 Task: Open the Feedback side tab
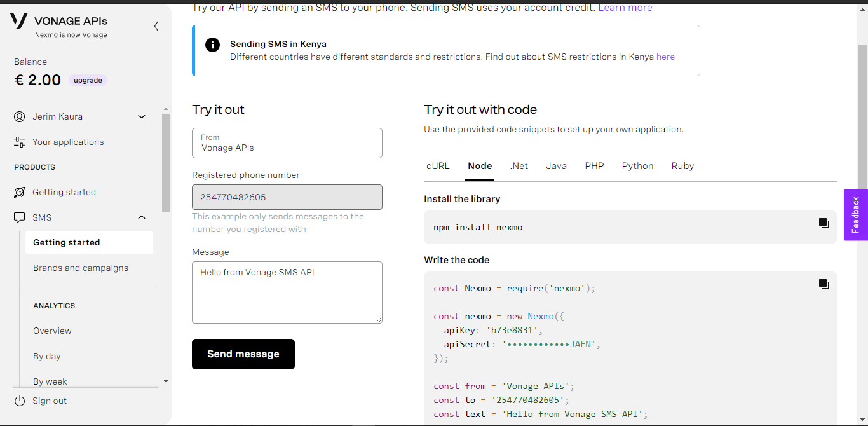(856, 215)
